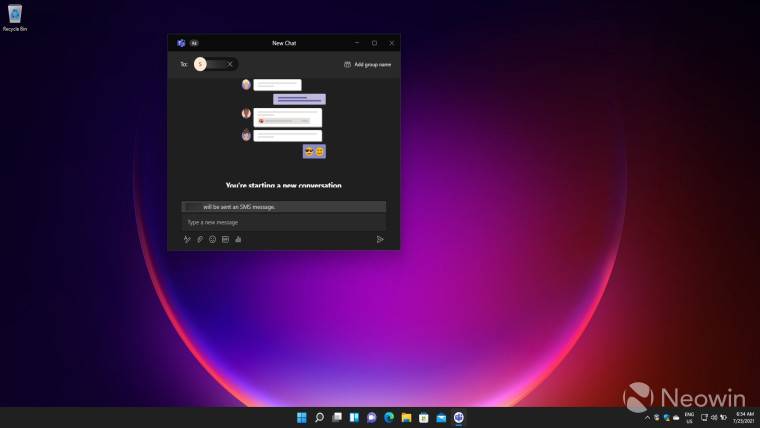
Task: Open taskbar Search
Action: tap(319, 417)
